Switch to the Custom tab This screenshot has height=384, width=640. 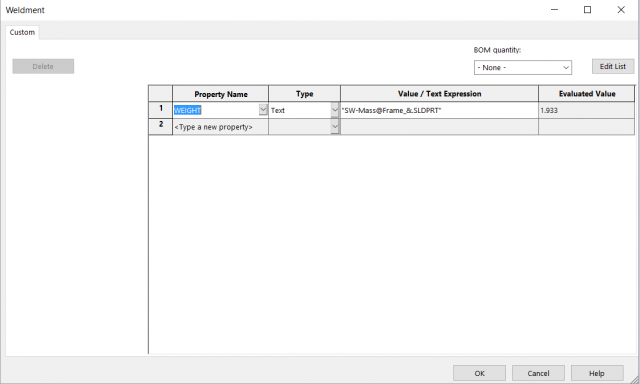pyautogui.click(x=22, y=32)
